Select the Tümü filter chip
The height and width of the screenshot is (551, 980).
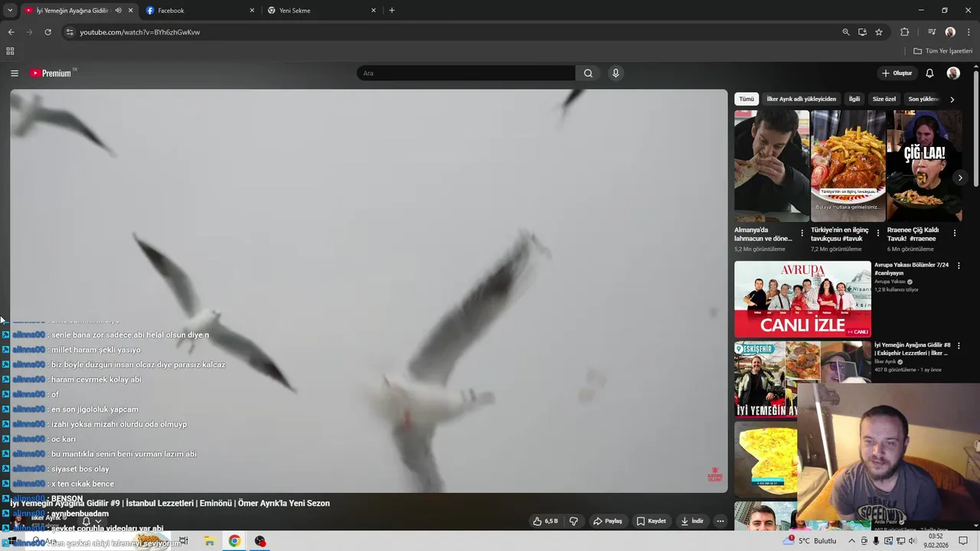[x=746, y=99]
